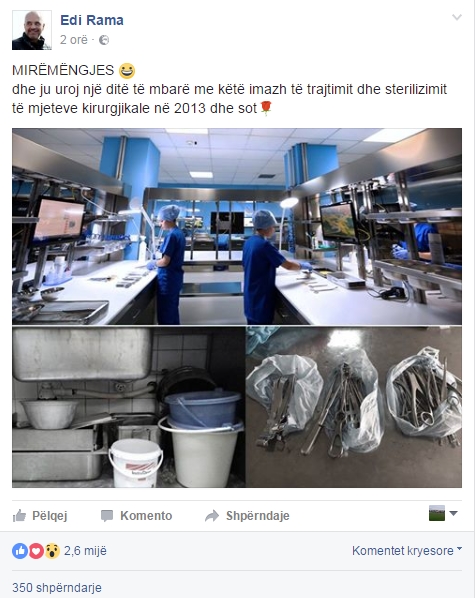Image resolution: width=476 pixels, height=598 pixels.
Task: Click the blue like reaction icon
Action: pos(20,551)
